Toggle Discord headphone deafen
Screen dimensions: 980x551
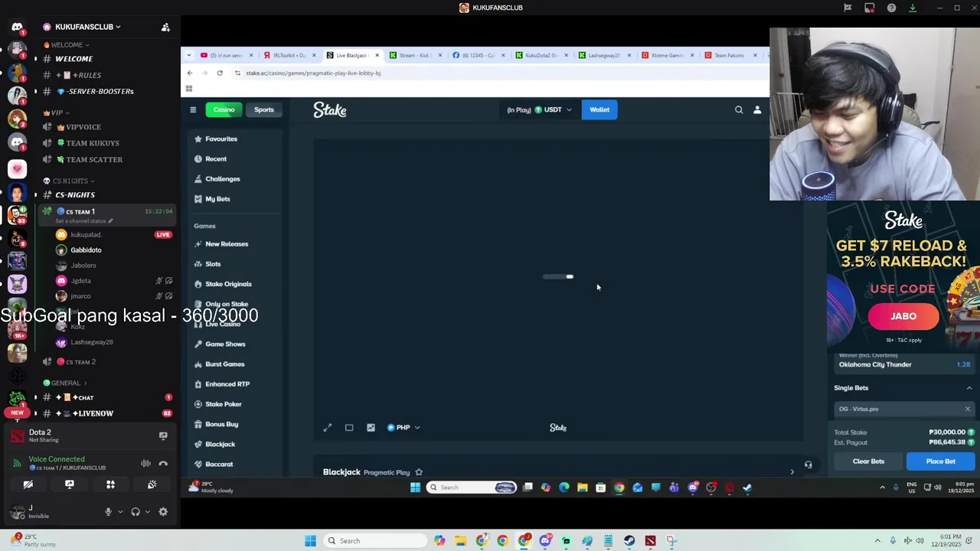[x=136, y=512]
